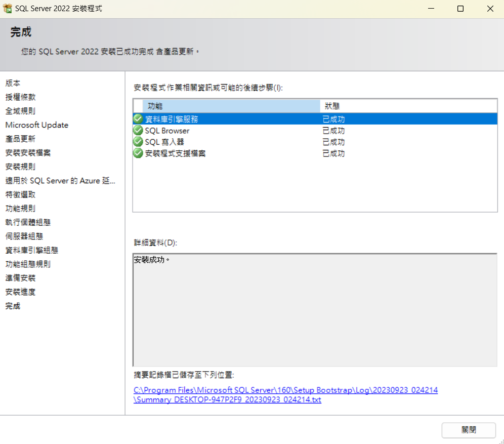The image size is (504, 444).
Task: Click the 伺服器組態 step in sidebar
Action: [x=24, y=236]
